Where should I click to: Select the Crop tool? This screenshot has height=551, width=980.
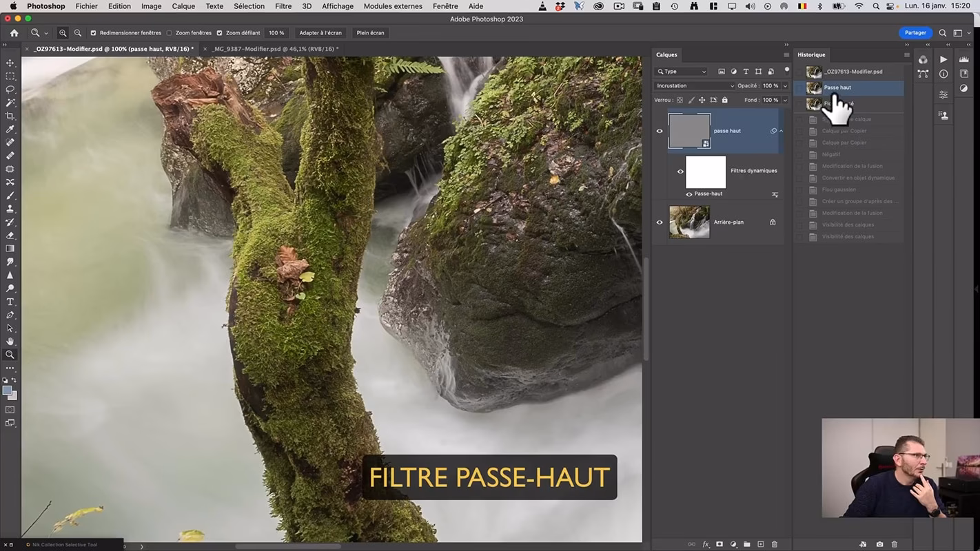click(x=10, y=116)
